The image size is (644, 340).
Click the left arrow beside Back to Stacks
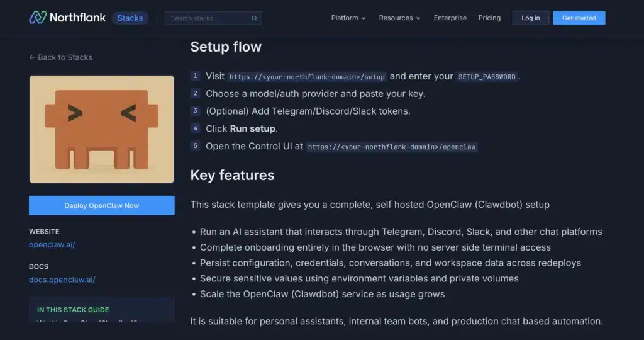pyautogui.click(x=32, y=57)
